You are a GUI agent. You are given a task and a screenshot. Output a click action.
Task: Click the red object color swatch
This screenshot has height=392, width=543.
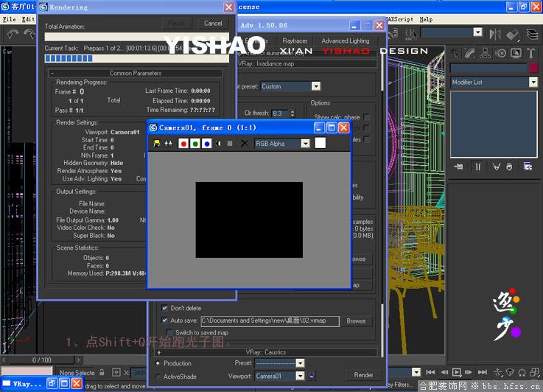533,68
